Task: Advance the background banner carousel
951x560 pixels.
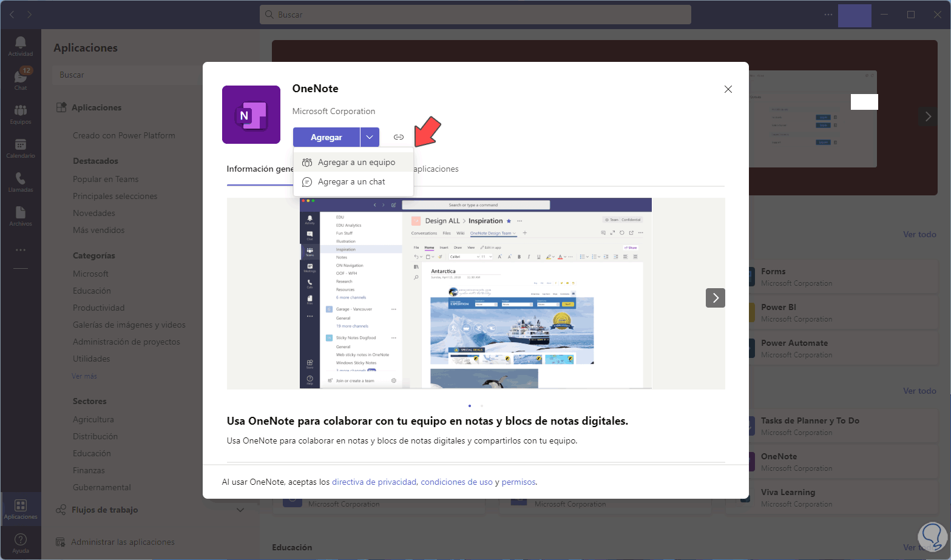Action: [x=928, y=116]
